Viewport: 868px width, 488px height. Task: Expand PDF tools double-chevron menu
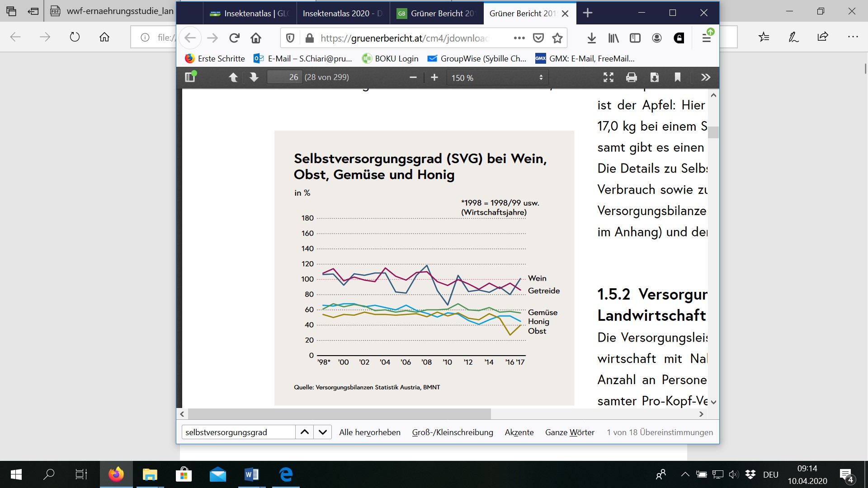tap(706, 77)
